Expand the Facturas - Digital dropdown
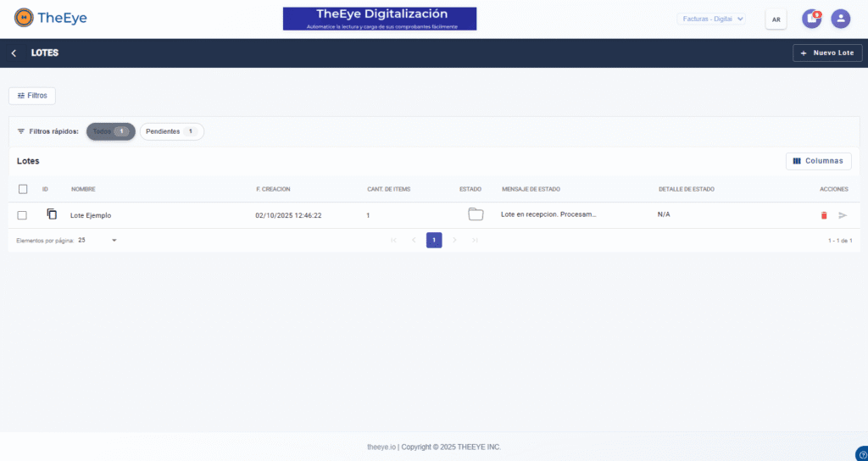 coord(712,19)
